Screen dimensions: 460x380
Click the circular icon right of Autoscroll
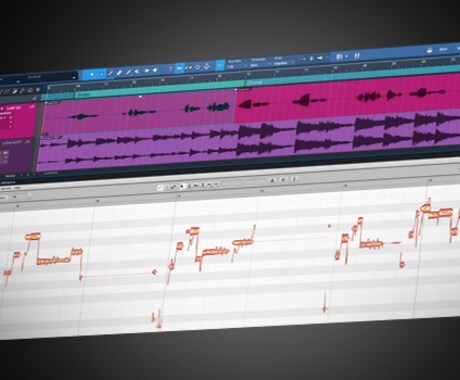point(197,67)
